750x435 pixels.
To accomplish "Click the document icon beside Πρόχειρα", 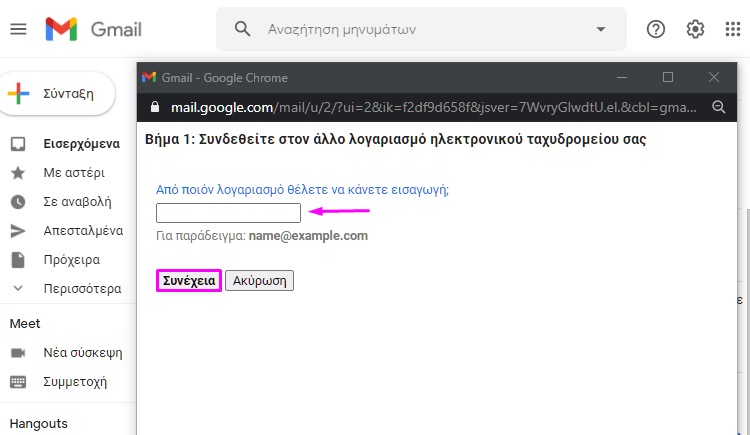I will pyautogui.click(x=18, y=260).
